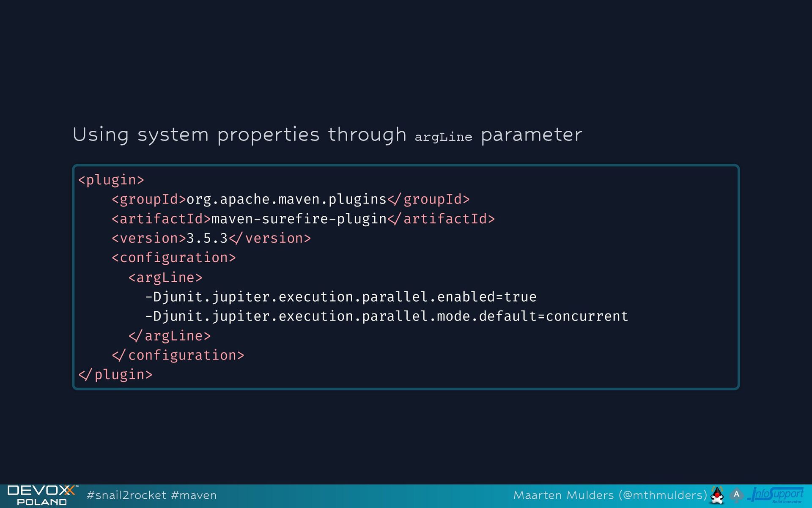Click the version 3.5.3 line
This screenshot has width=812, height=508.
[x=211, y=239]
